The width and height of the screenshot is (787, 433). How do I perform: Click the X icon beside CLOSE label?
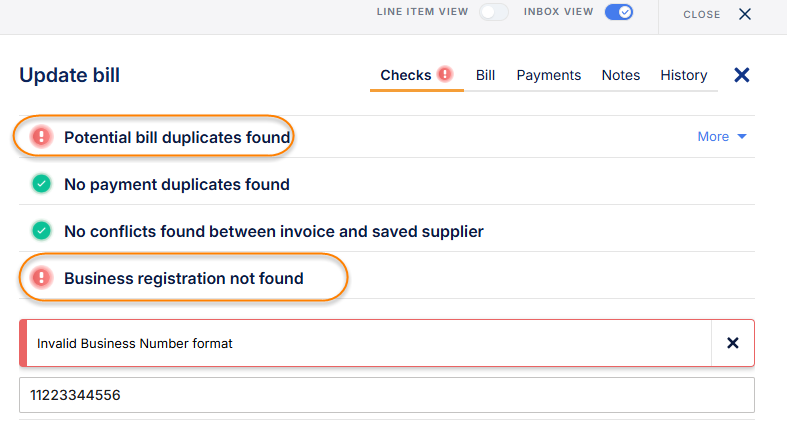pos(744,14)
